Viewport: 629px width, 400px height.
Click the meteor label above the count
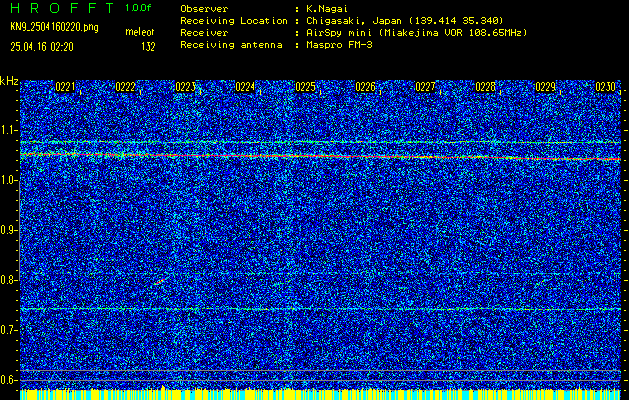[140, 32]
